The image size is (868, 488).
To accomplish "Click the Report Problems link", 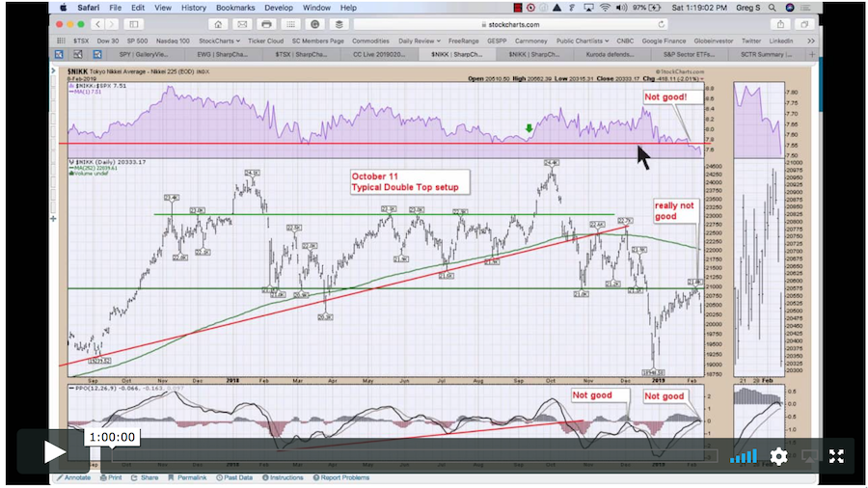I will pyautogui.click(x=341, y=477).
